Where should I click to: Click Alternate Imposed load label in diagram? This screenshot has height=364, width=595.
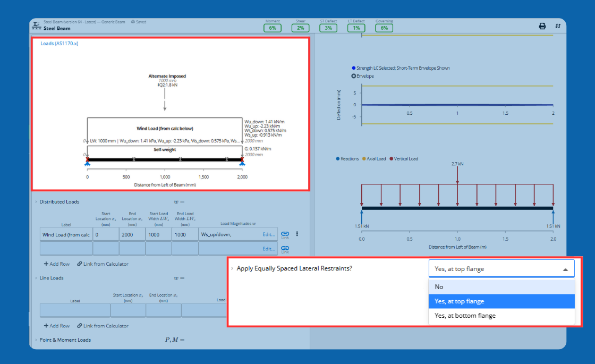point(167,77)
